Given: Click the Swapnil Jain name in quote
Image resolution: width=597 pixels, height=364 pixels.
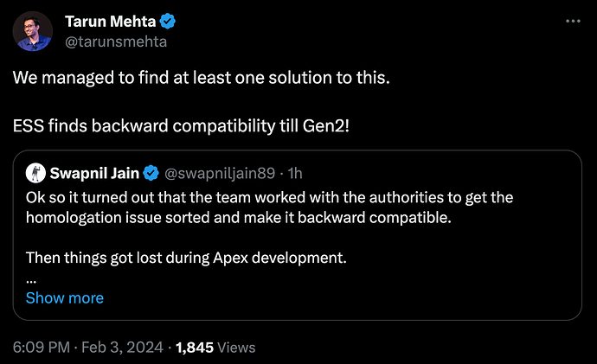Looking at the screenshot, I should 94,173.
